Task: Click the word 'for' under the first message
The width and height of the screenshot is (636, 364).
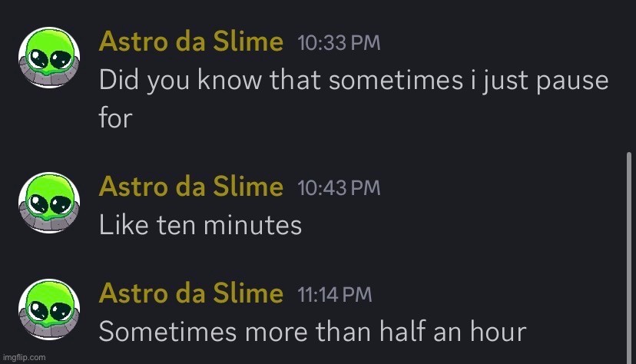Action: 115,119
